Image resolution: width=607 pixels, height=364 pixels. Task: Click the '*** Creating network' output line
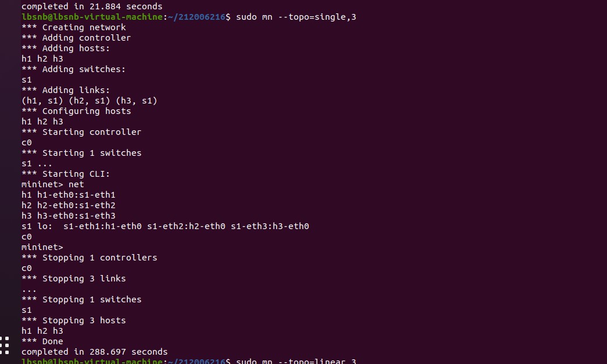[x=74, y=27]
